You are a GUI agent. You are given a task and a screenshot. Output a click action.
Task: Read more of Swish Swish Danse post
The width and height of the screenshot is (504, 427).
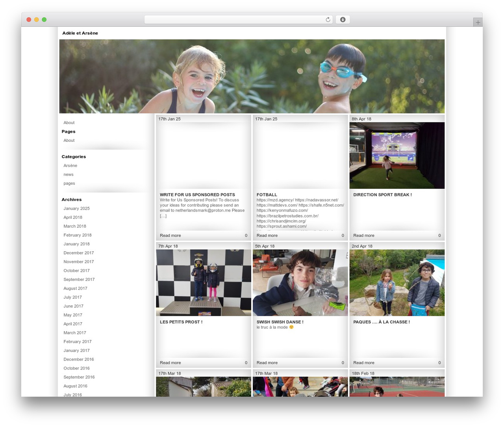(267, 363)
